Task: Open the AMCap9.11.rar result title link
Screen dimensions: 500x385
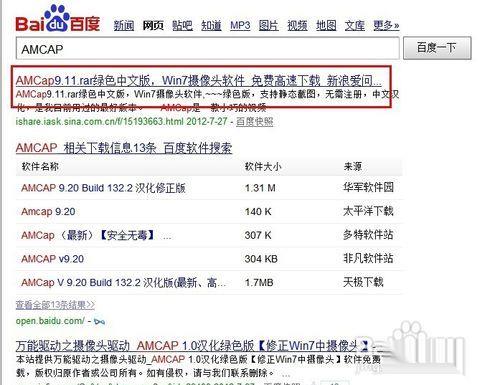Action: pos(199,81)
